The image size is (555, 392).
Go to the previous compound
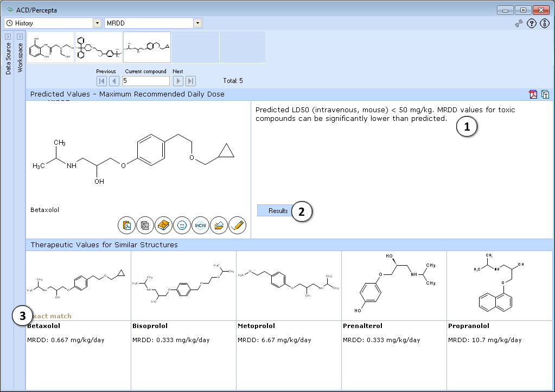tap(114, 81)
